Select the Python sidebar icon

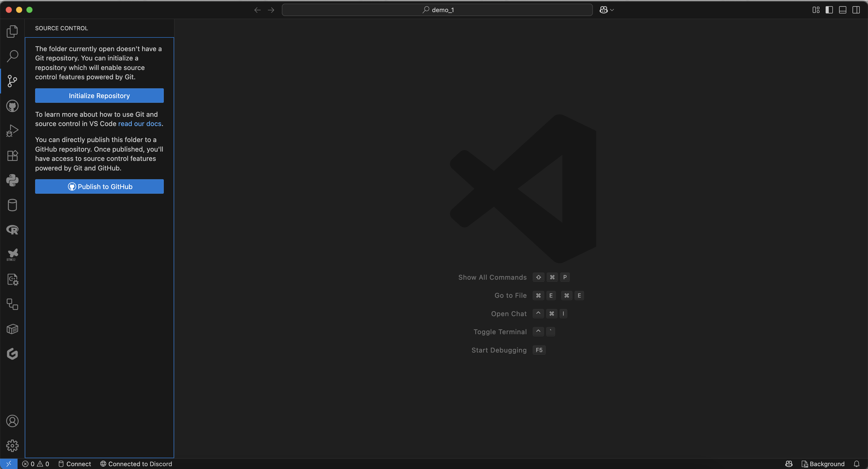[x=12, y=180]
